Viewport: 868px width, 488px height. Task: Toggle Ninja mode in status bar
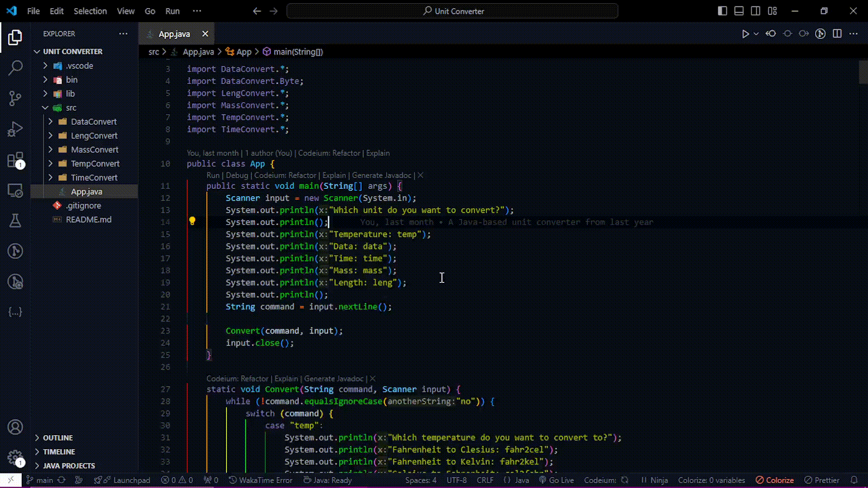click(x=655, y=480)
